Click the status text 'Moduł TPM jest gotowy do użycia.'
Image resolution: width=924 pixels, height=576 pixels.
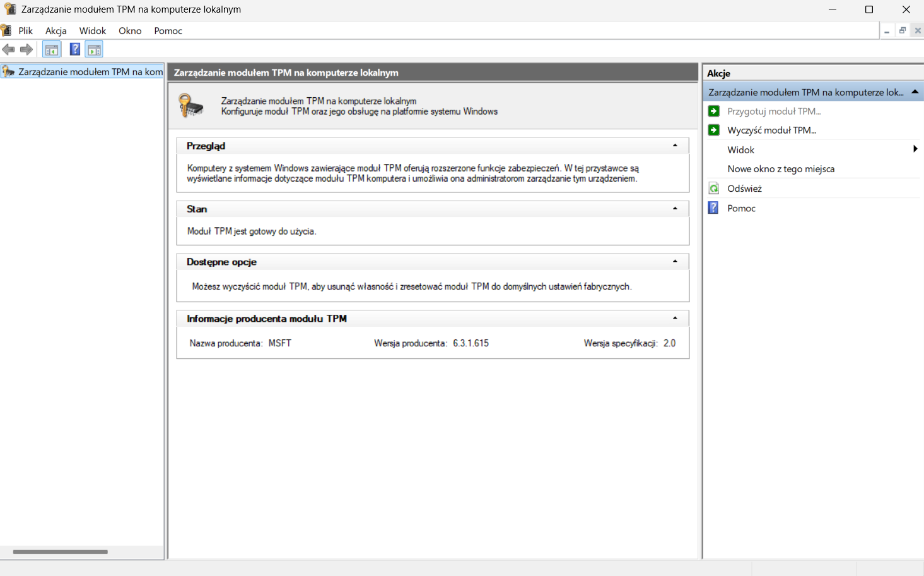coord(252,231)
